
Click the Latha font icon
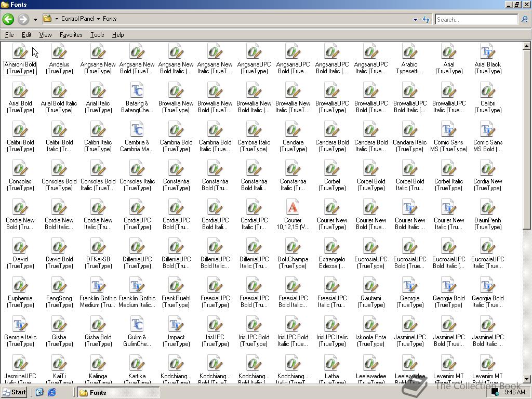(332, 364)
